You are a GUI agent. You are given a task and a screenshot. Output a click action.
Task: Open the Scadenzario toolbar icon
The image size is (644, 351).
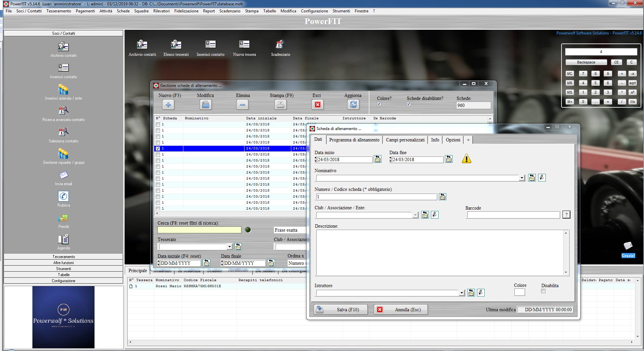click(280, 44)
